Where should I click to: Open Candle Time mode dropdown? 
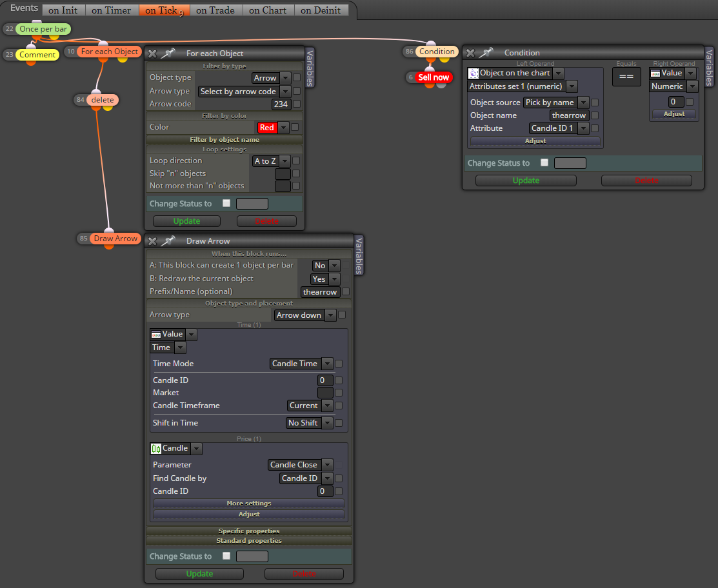301,364
